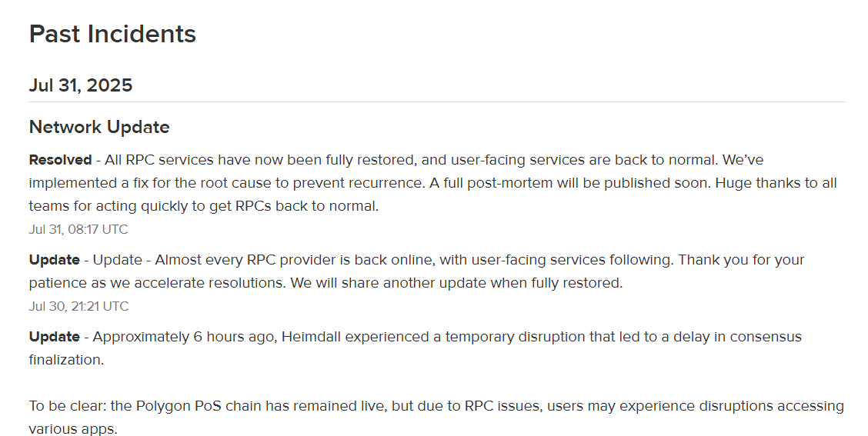Click the horizontal divider under the date

pos(437,102)
